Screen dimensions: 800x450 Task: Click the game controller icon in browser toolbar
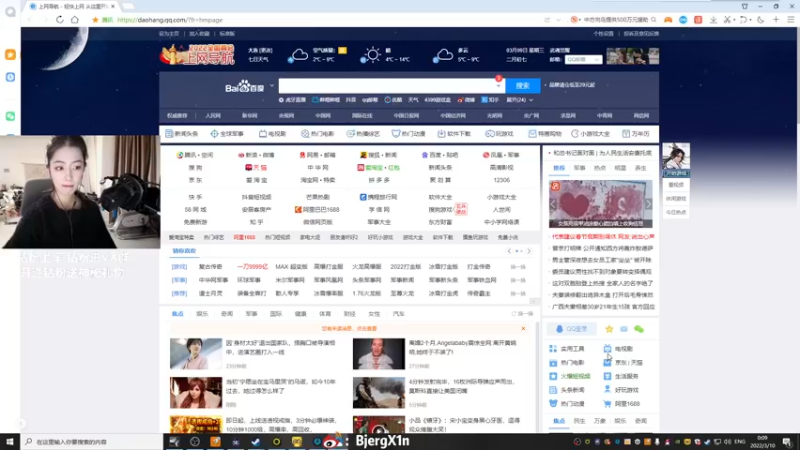pos(668,20)
